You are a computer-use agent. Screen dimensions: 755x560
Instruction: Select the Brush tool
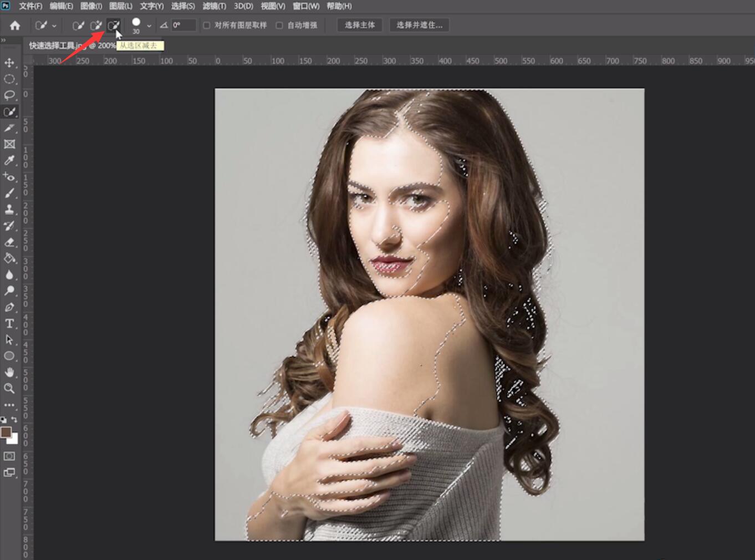pyautogui.click(x=9, y=193)
